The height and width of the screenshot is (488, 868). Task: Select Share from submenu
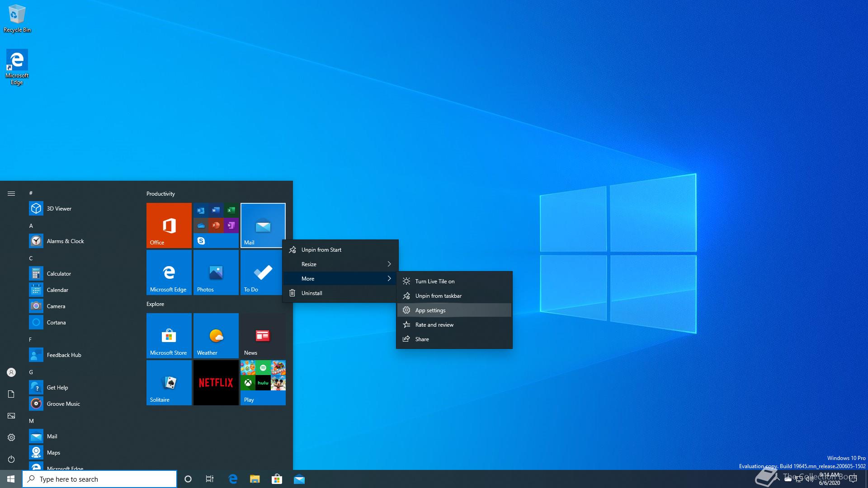[454, 339]
